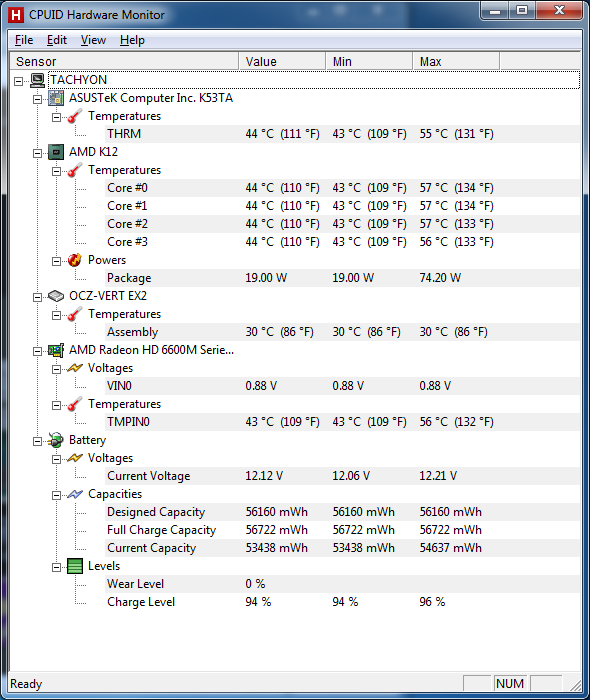Maximize the CPUID Hardware Monitor window
The image size is (590, 700).
[522, 11]
